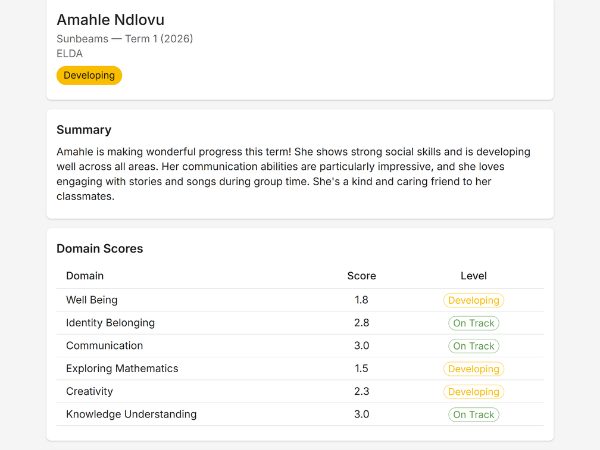600x450 pixels.
Task: Click the Knowledge Understanding domain name
Action: 131,415
